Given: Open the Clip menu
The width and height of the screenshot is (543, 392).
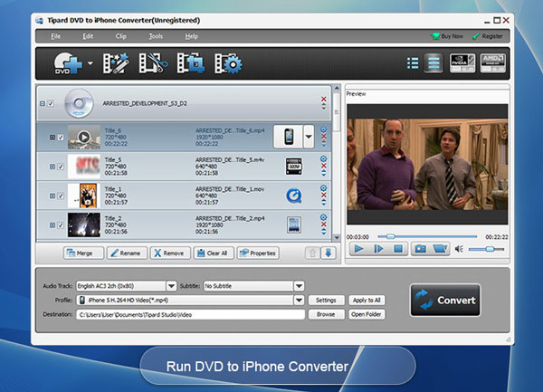Looking at the screenshot, I should pyautogui.click(x=121, y=36).
